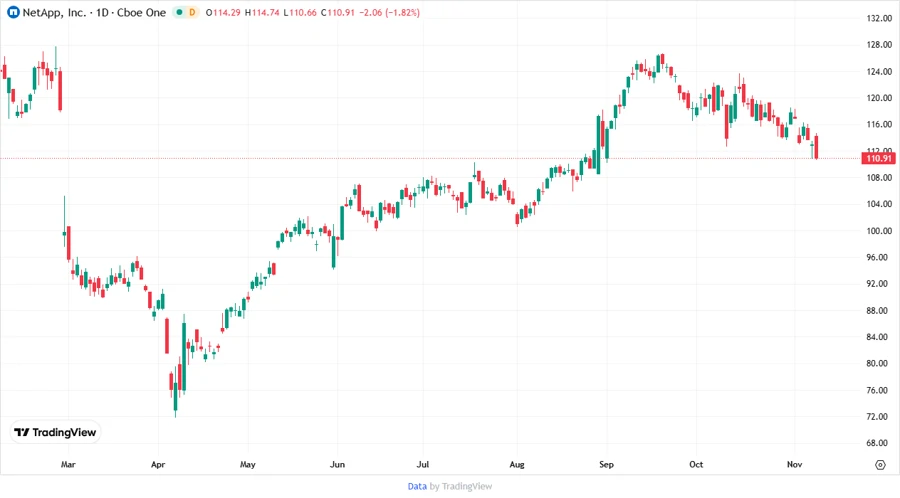Click the 108.00 price axis label
This screenshot has height=498, width=900.
(x=879, y=178)
